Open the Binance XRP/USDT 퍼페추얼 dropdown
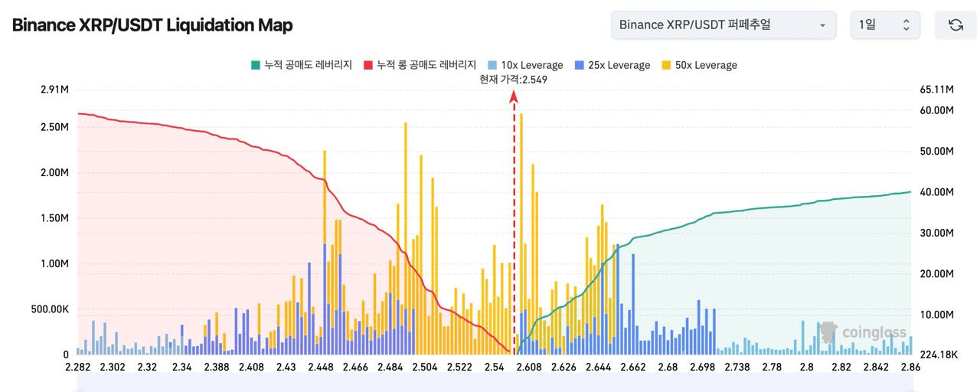Screen dimensions: 980x392 724,25
